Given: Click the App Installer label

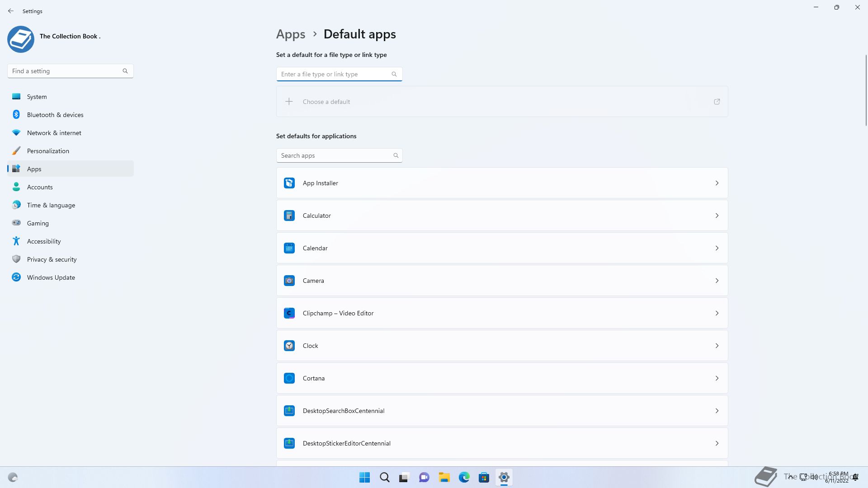Looking at the screenshot, I should (x=321, y=183).
